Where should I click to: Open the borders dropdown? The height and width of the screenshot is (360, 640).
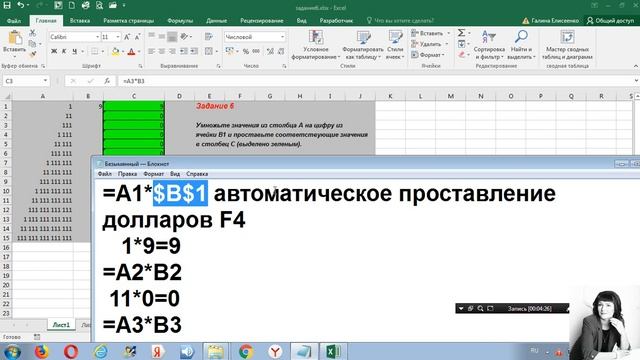pyautogui.click(x=103, y=51)
